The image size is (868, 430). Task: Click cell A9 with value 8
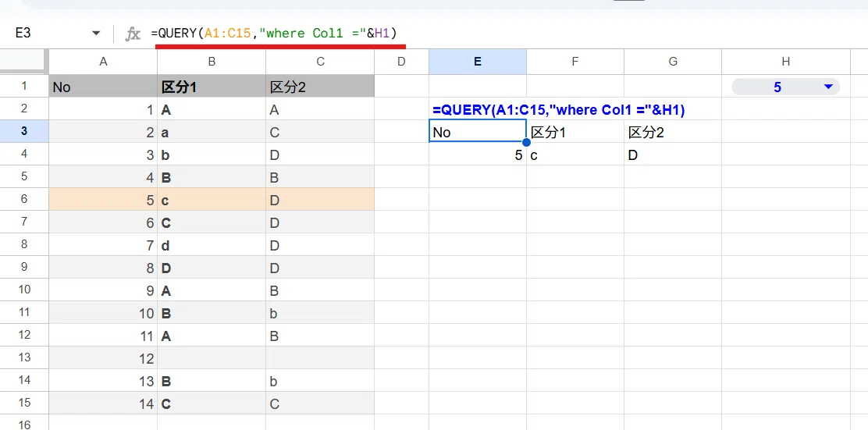coord(103,268)
